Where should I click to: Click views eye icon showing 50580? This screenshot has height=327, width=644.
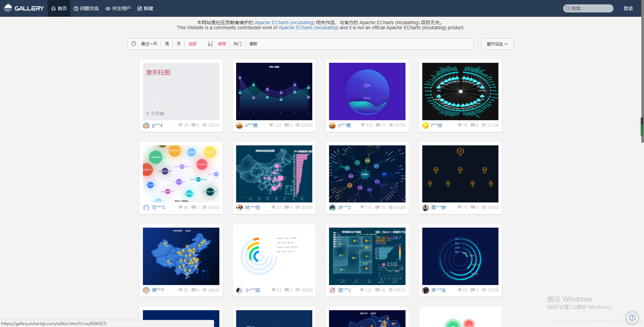pyautogui.click(x=298, y=125)
